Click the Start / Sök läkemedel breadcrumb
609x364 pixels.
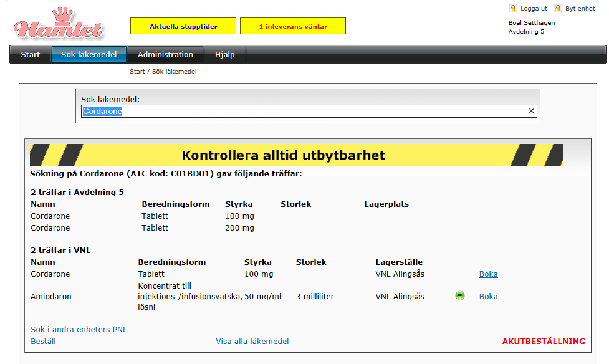click(163, 72)
